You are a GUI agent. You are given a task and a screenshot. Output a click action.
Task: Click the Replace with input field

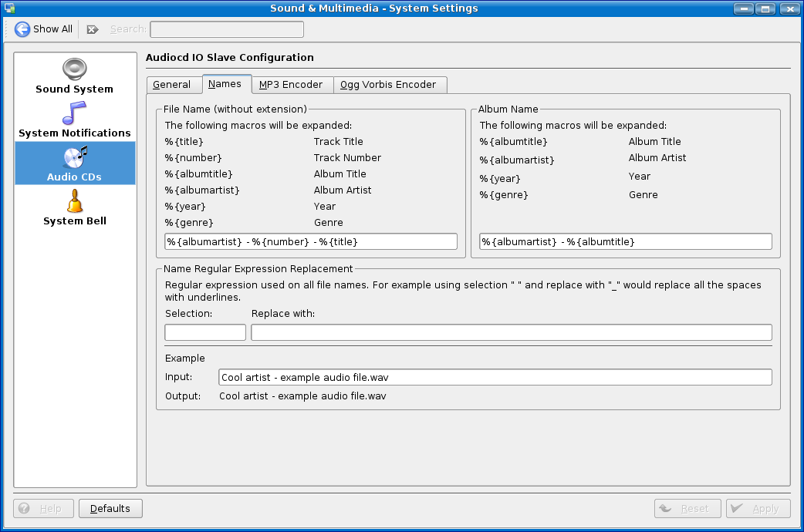[511, 332]
